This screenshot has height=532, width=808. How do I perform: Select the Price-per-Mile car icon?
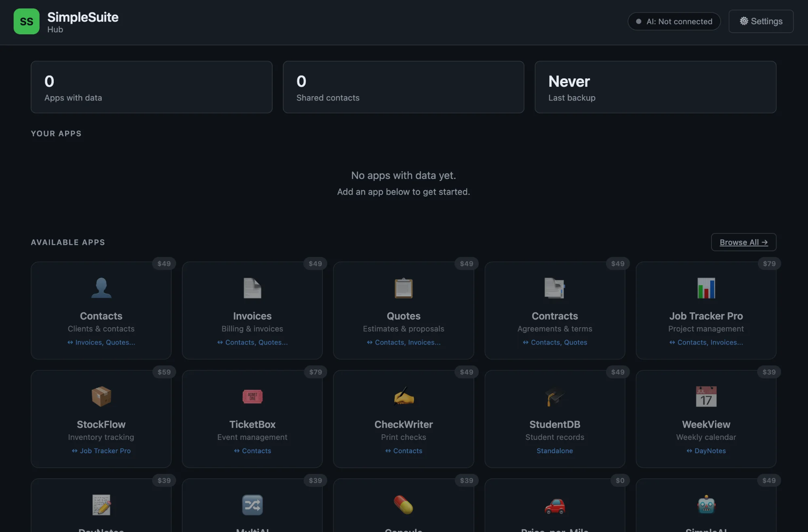point(555,505)
